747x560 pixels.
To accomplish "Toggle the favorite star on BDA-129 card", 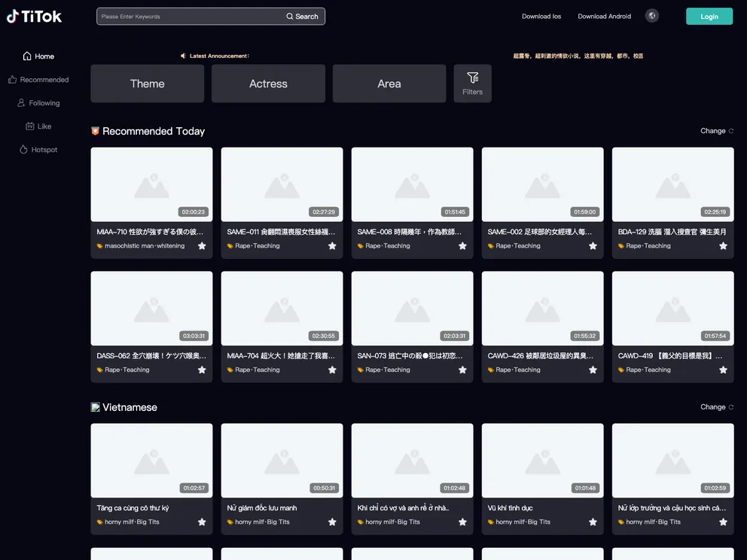I will tap(723, 245).
